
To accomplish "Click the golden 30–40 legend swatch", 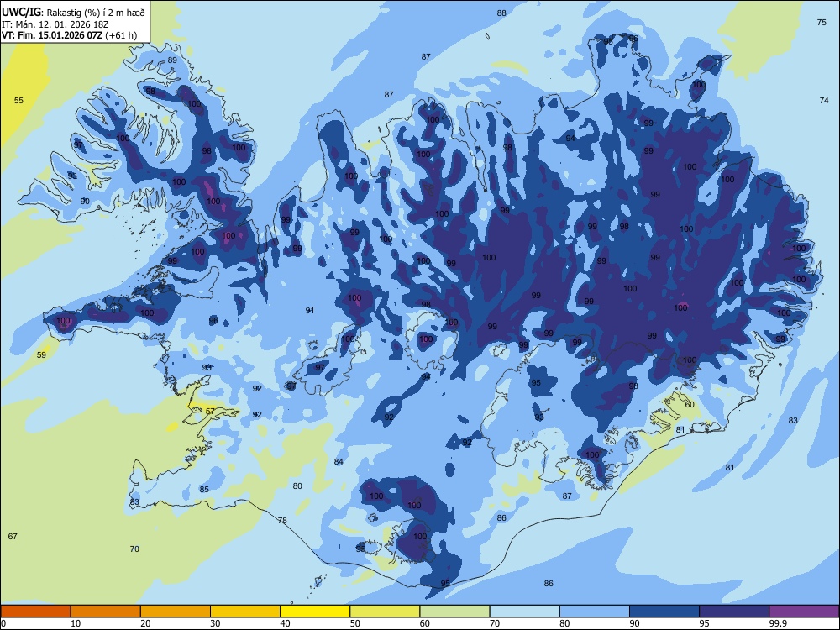I will click(245, 612).
